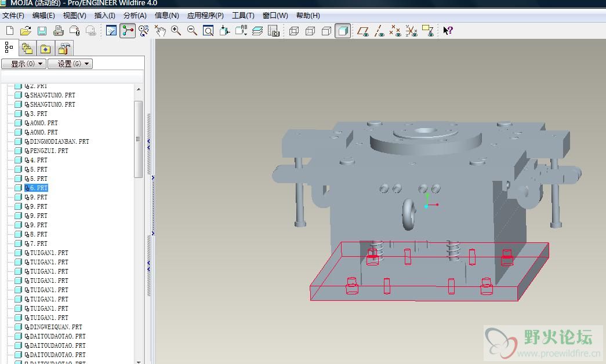Switch to the Folder Browser tab

27,48
